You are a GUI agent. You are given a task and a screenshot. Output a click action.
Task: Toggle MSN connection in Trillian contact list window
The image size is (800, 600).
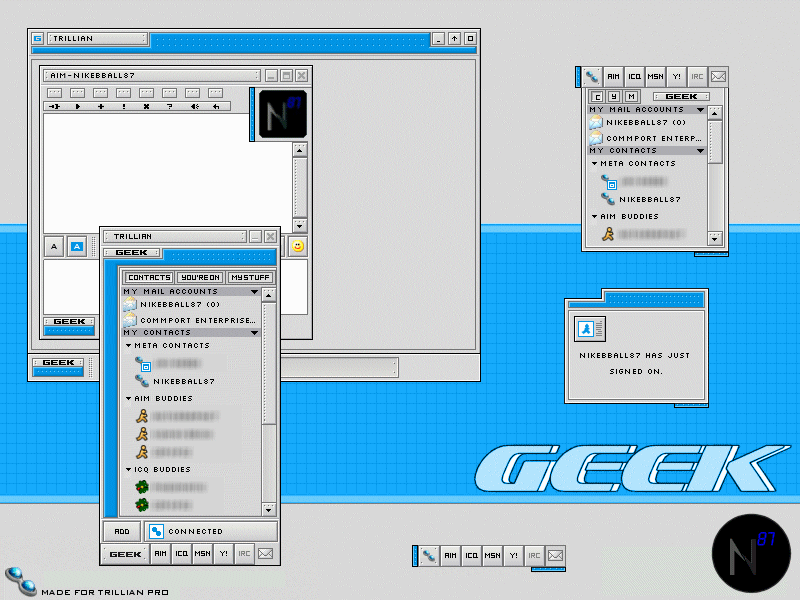[203, 554]
